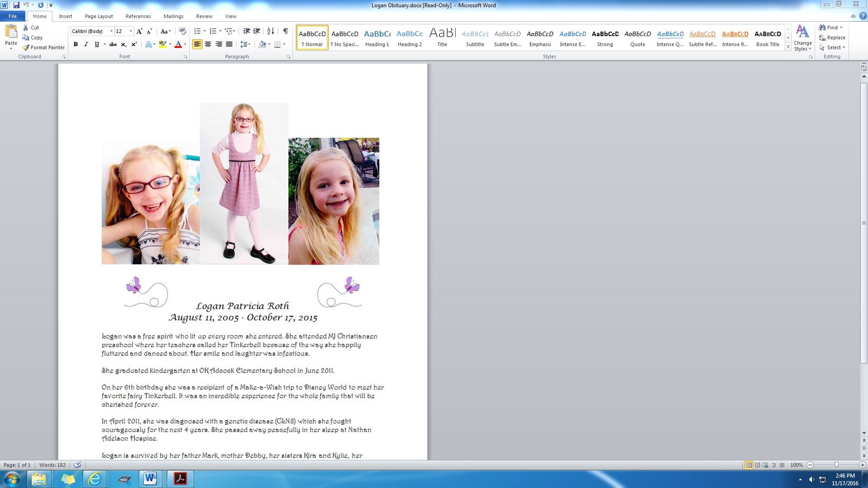Center align the paragraph text
Image resolution: width=868 pixels, height=488 pixels.
pos(208,44)
